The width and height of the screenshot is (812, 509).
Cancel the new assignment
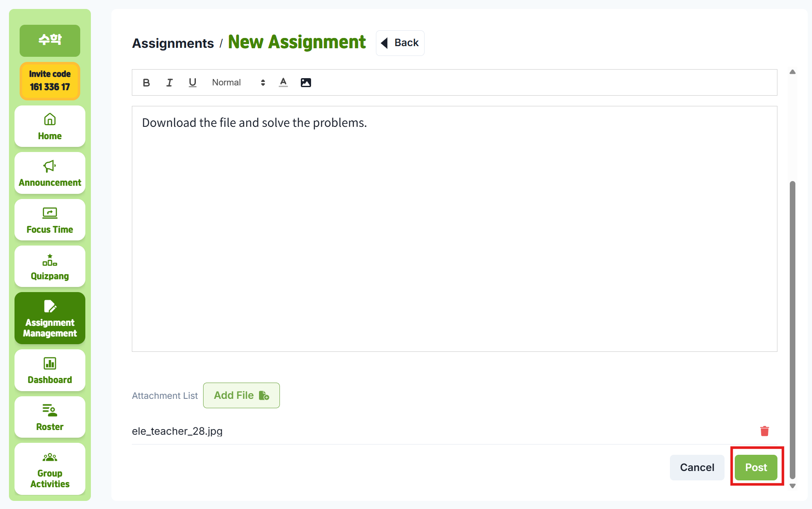pyautogui.click(x=697, y=468)
